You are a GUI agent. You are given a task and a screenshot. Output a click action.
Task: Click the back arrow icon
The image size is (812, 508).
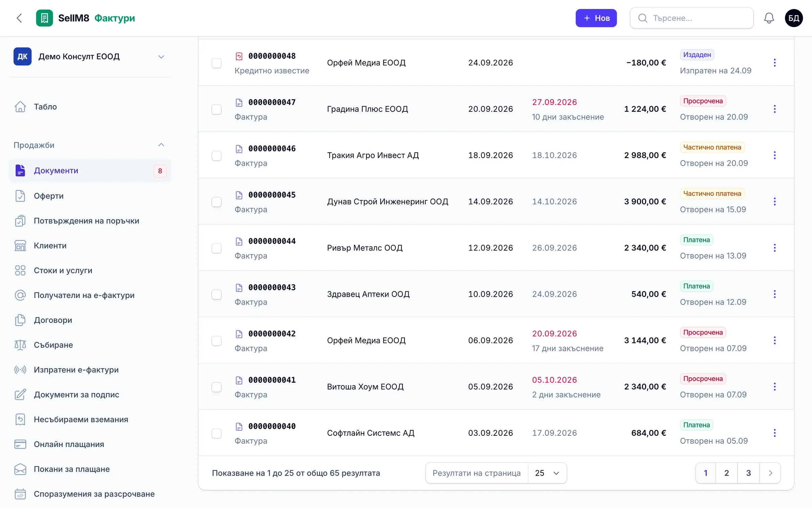point(19,18)
